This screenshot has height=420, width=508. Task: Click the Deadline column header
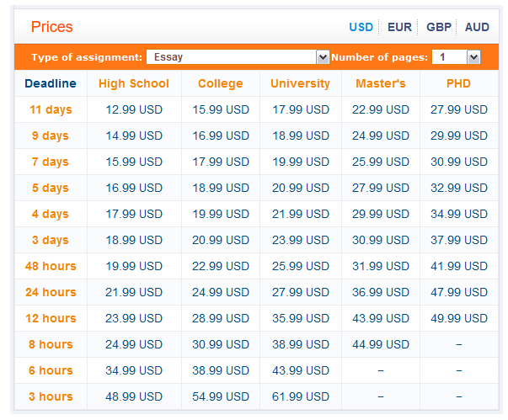[x=51, y=83]
